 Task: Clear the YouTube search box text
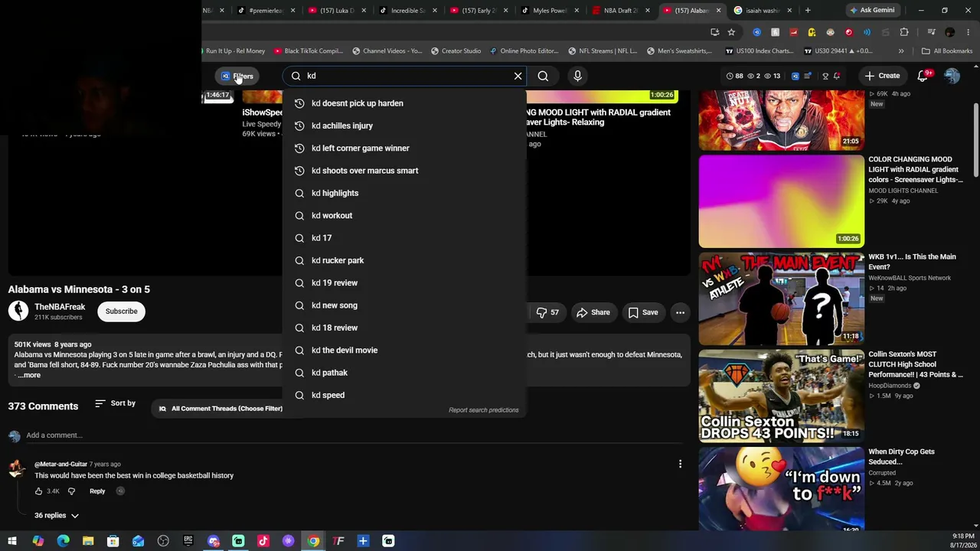pos(518,76)
